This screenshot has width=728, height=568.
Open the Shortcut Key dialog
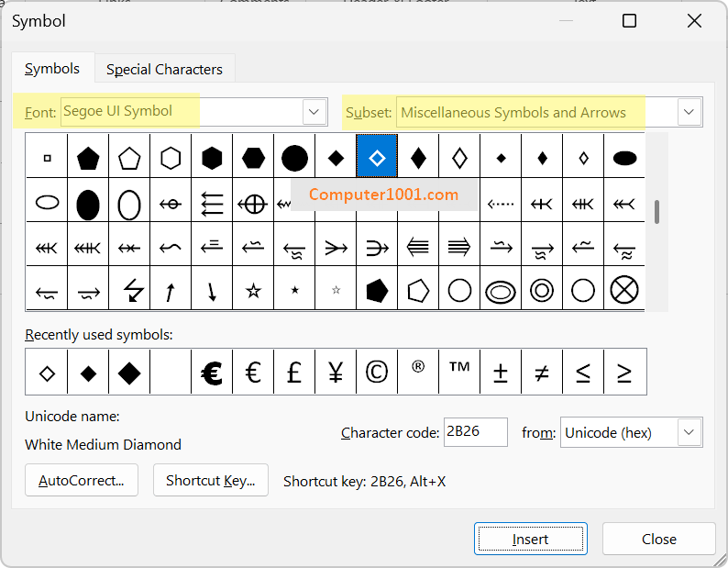tap(211, 480)
